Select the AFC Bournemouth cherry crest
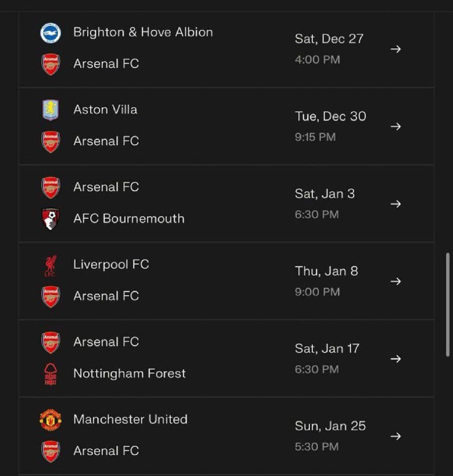This screenshot has width=453, height=476. (51, 219)
